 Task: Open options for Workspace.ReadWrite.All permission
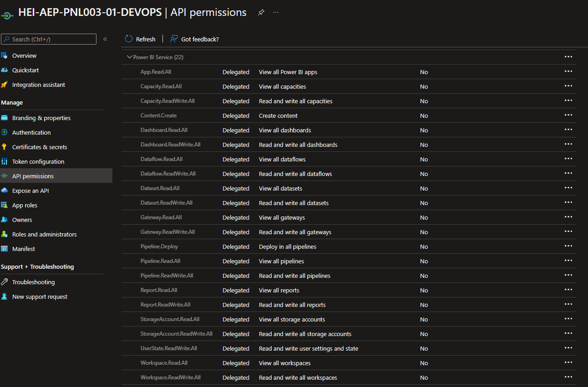tap(568, 377)
